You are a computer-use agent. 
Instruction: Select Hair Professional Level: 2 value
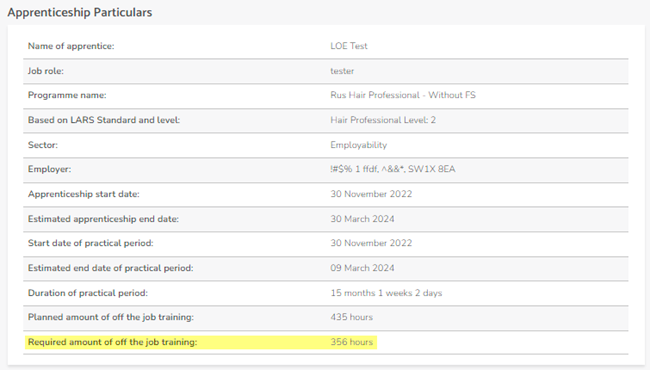pos(383,120)
